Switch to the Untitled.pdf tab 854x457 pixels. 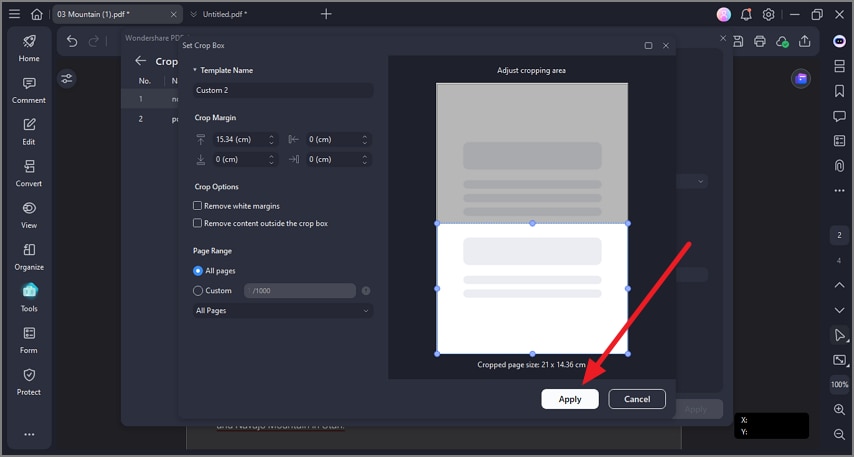tap(224, 14)
